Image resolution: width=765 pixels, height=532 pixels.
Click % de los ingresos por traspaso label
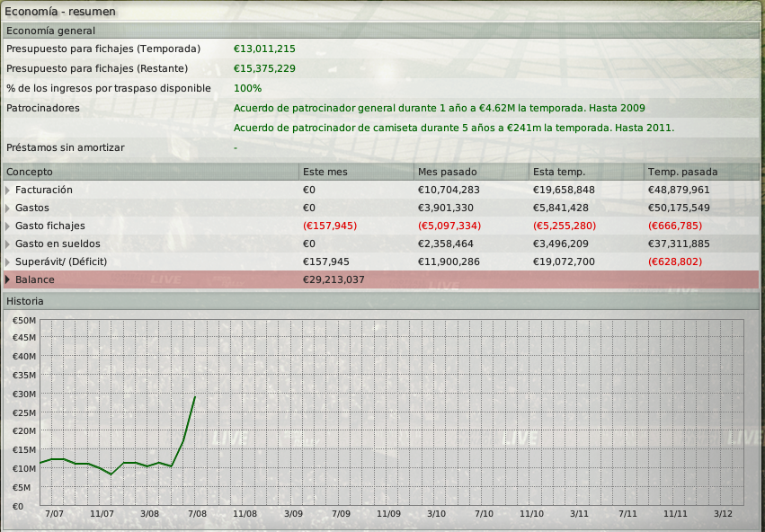click(x=108, y=88)
